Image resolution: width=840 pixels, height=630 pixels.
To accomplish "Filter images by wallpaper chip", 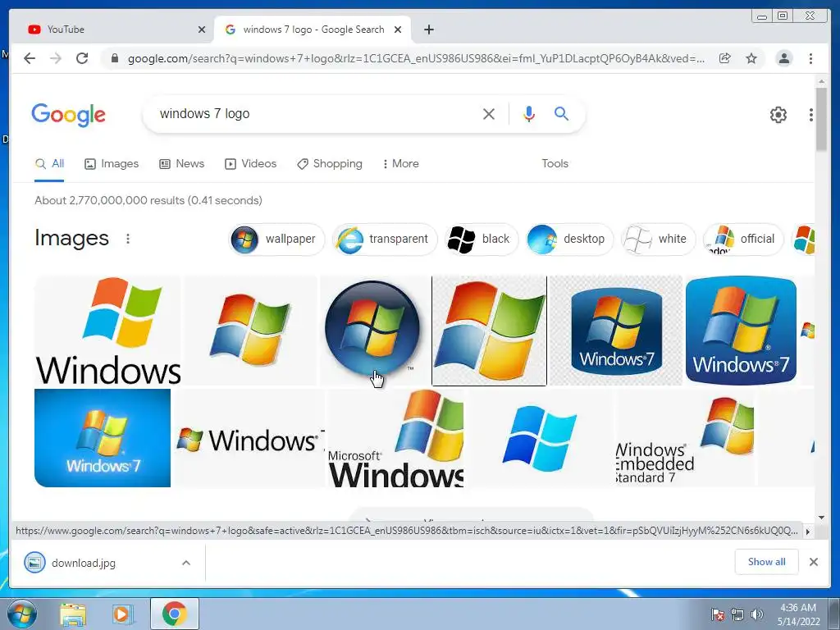I will 276,239.
